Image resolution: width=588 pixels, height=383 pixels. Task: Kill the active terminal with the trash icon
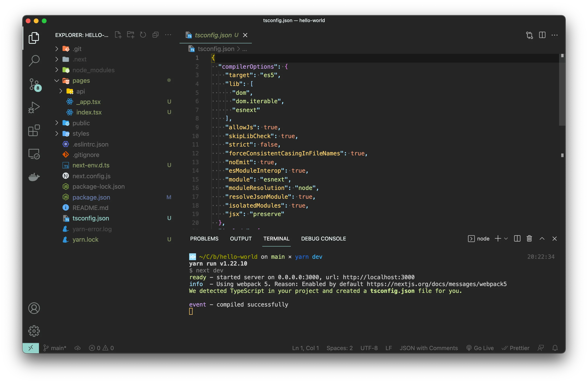(x=529, y=238)
